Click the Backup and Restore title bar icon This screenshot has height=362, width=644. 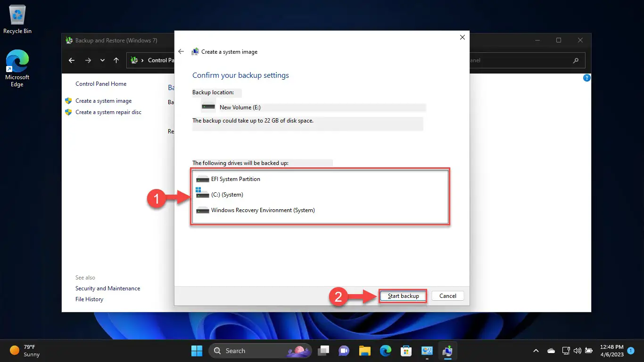[69, 41]
